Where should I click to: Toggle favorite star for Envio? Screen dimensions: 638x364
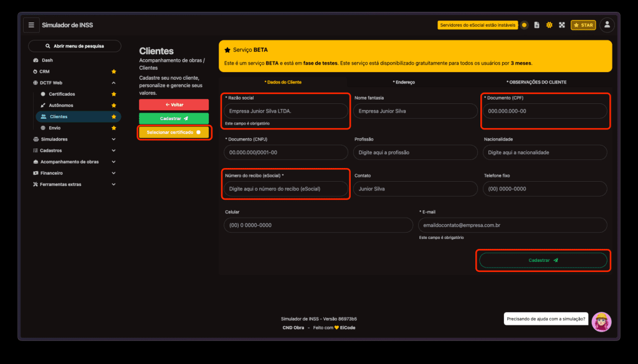[114, 128]
